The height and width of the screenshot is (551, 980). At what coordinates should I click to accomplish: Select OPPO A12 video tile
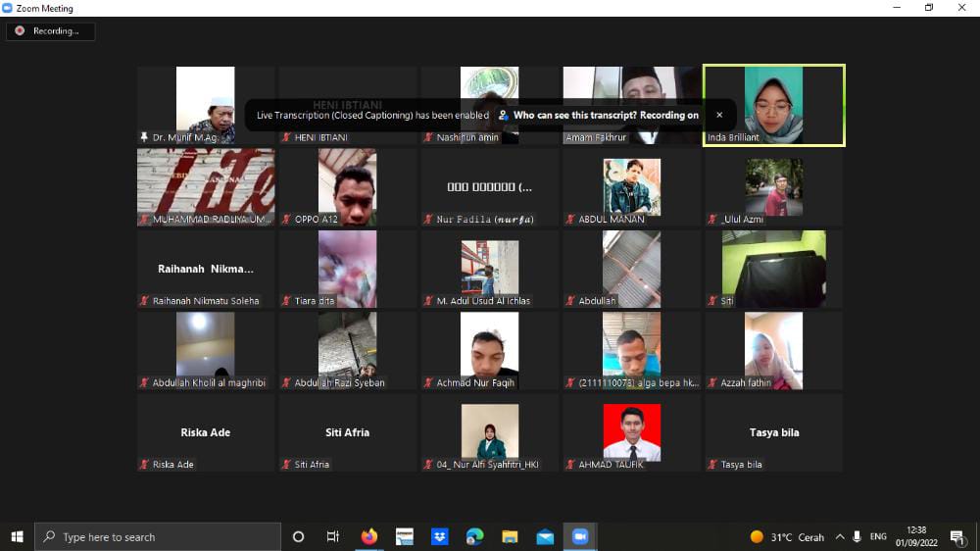[348, 187]
